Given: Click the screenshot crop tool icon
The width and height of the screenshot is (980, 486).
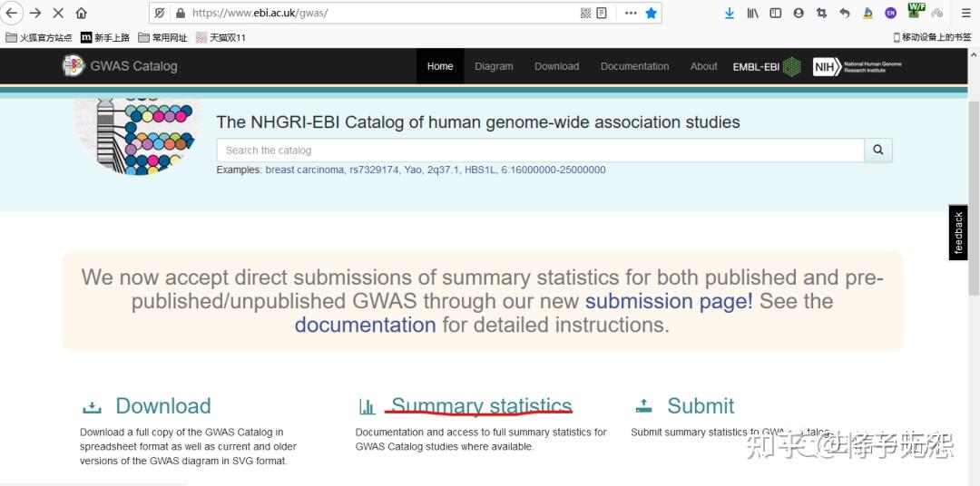Looking at the screenshot, I should (x=821, y=13).
